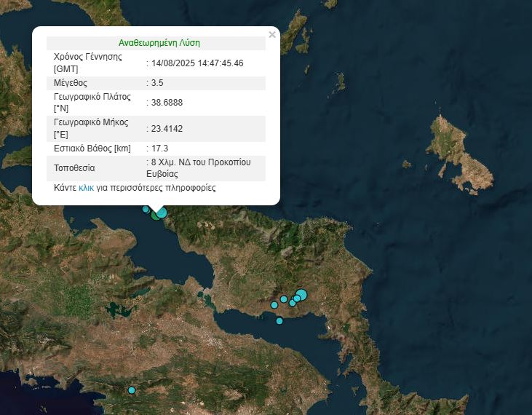This screenshot has height=415, width=532.
Task: Select the large cyan marker at popup tip
Action: [162, 213]
